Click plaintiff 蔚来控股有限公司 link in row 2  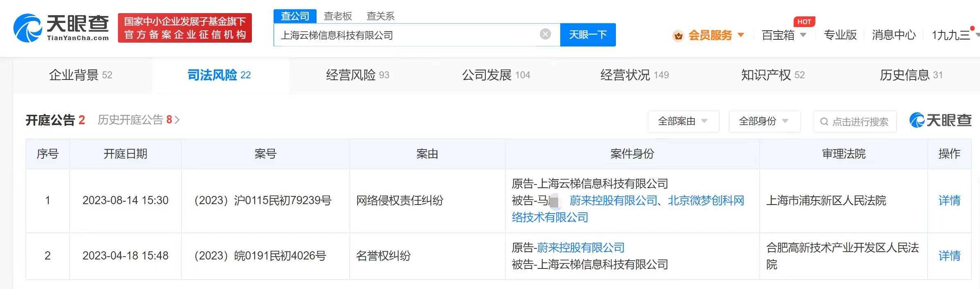(581, 248)
